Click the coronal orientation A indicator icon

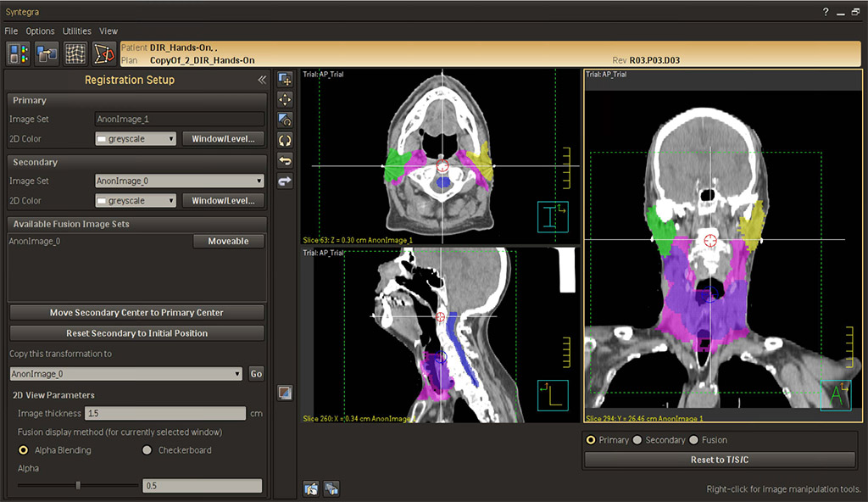pyautogui.click(x=835, y=394)
